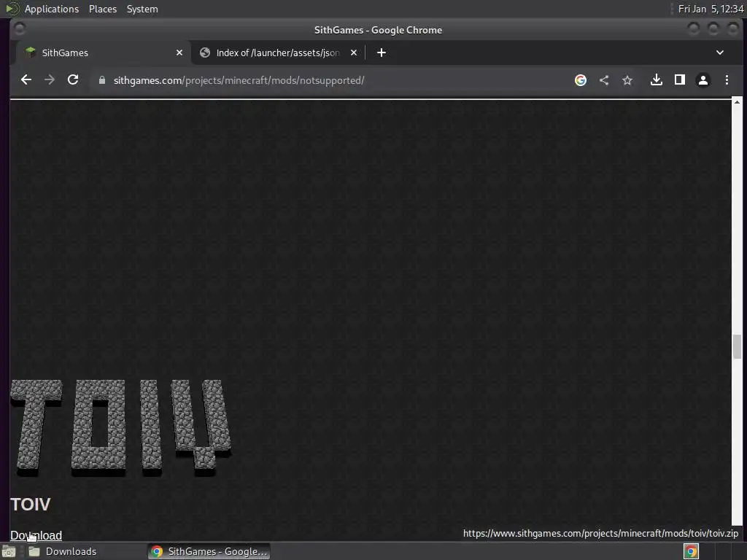
Task: Go back to the previous page
Action: click(x=26, y=80)
